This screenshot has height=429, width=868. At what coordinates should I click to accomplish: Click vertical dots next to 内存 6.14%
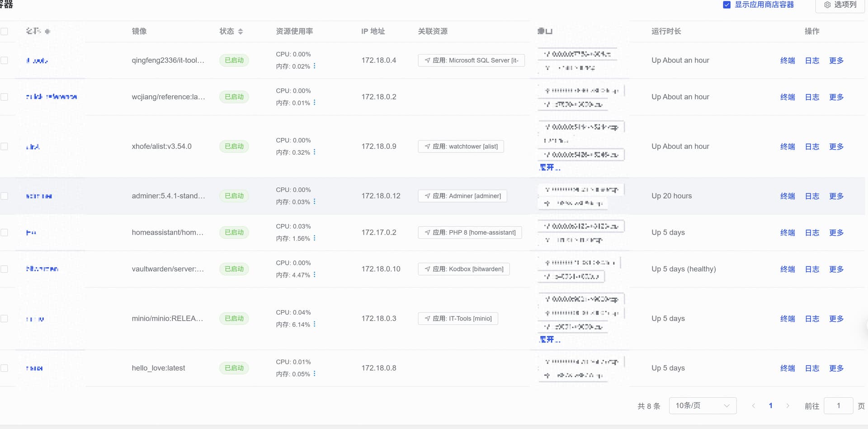click(x=315, y=324)
